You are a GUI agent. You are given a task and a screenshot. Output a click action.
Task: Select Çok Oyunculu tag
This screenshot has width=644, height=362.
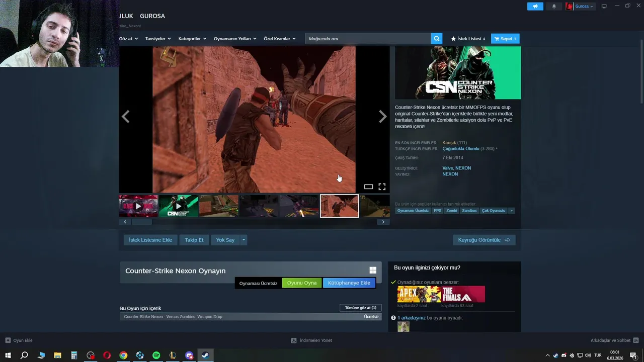tap(494, 211)
